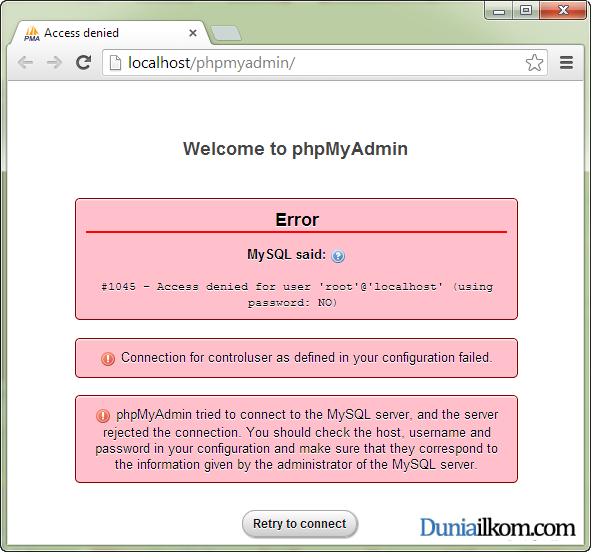Close the 'Access denied' tab
The height and width of the screenshot is (552, 591).
193,33
